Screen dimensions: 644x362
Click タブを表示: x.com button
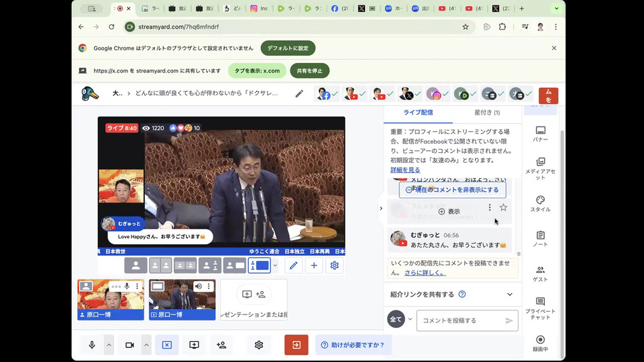(257, 70)
